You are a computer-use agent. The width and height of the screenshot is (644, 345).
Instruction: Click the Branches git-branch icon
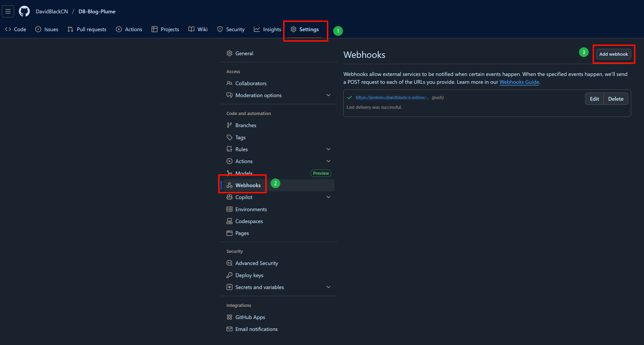tap(229, 125)
